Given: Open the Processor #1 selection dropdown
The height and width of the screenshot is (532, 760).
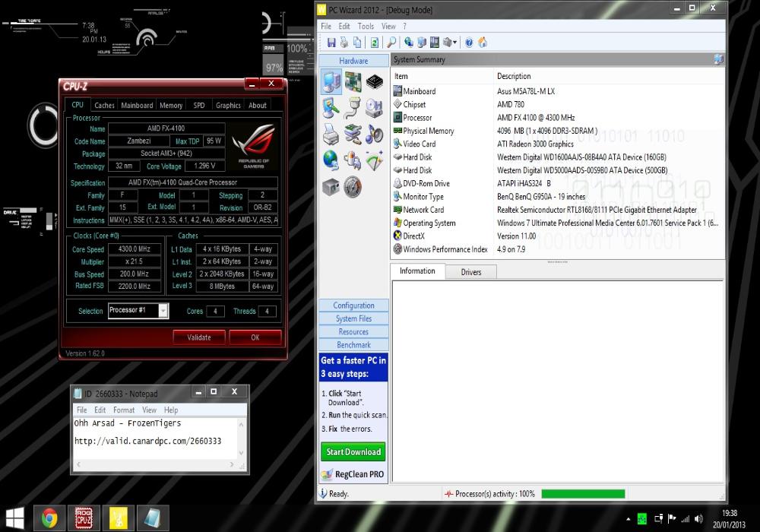Looking at the screenshot, I should (164, 310).
